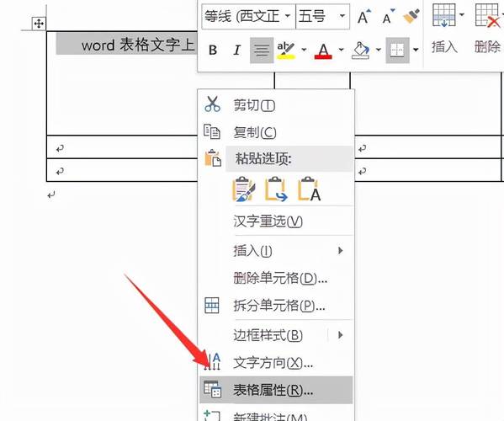504x421 pixels.
Task: Click the shading paint bucket icon
Action: point(361,51)
